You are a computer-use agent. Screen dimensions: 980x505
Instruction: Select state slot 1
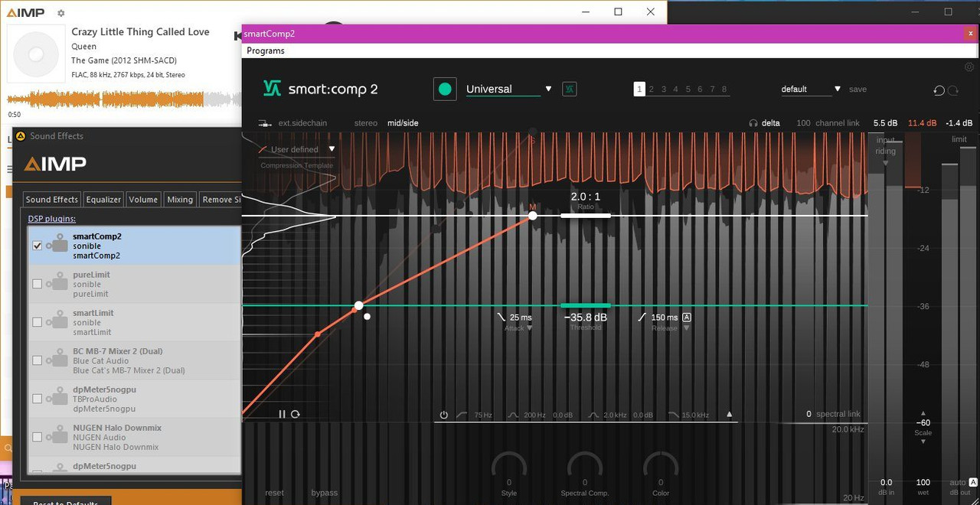click(639, 90)
